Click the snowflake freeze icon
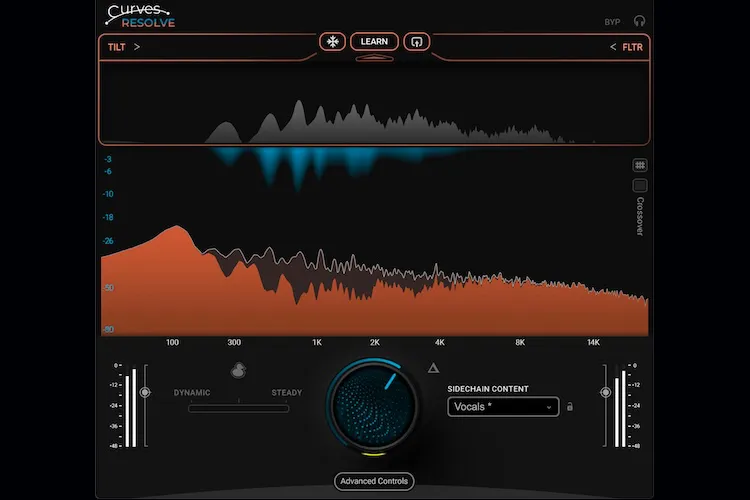750x500 pixels. (332, 42)
